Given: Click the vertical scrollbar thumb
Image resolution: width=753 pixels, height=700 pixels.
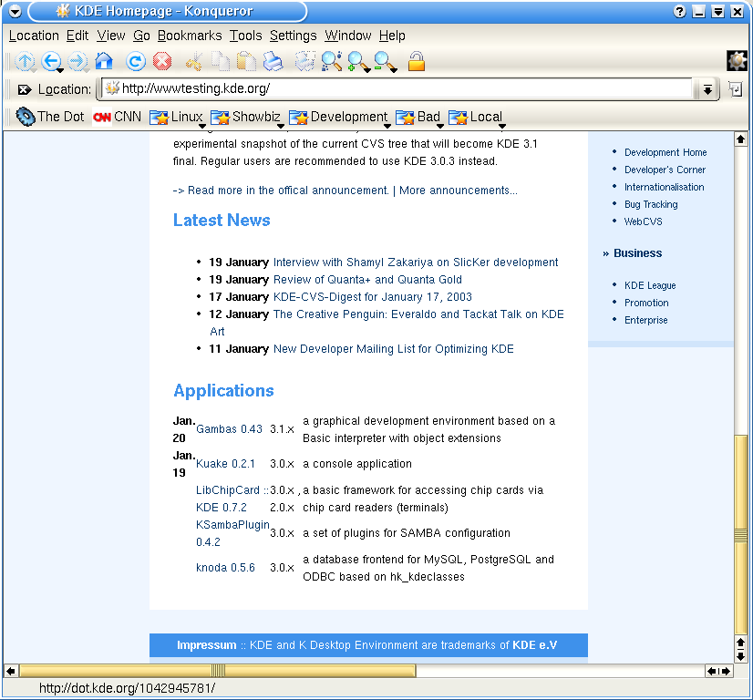Looking at the screenshot, I should coord(740,534).
